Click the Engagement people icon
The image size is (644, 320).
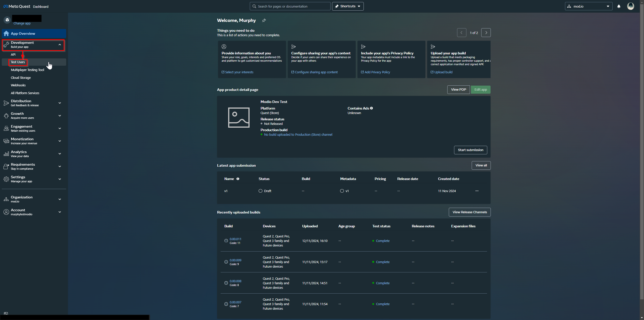pyautogui.click(x=6, y=128)
